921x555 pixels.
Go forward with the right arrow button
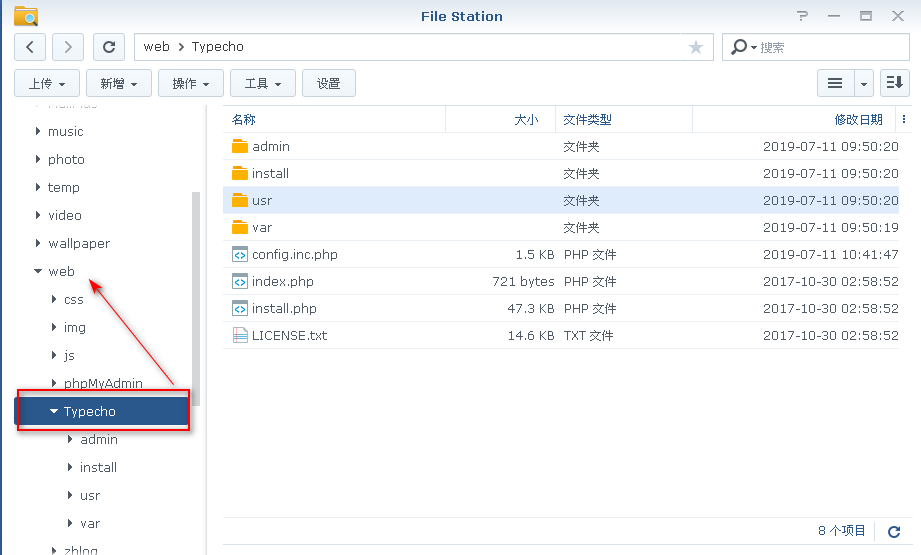tap(68, 47)
